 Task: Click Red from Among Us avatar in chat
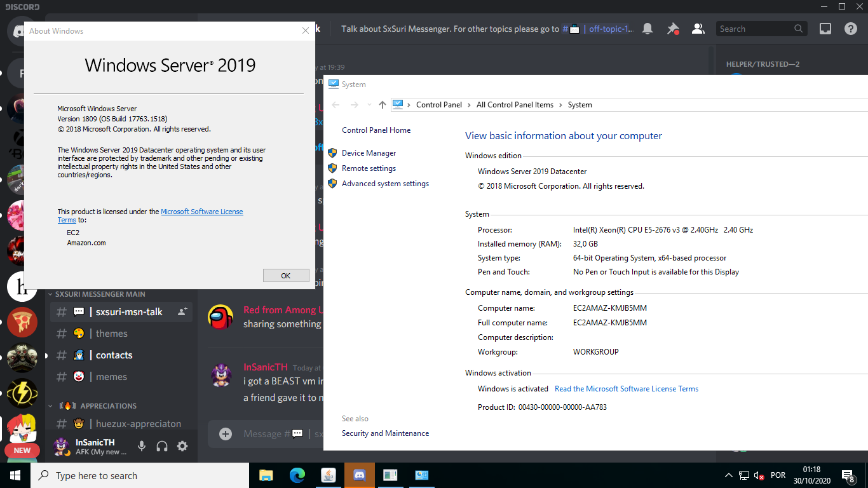pyautogui.click(x=220, y=316)
